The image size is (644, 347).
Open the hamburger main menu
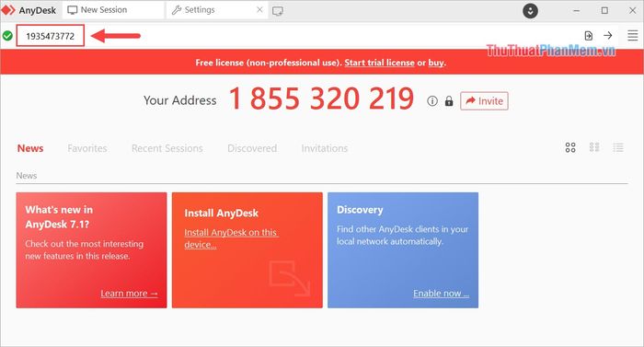coord(633,36)
